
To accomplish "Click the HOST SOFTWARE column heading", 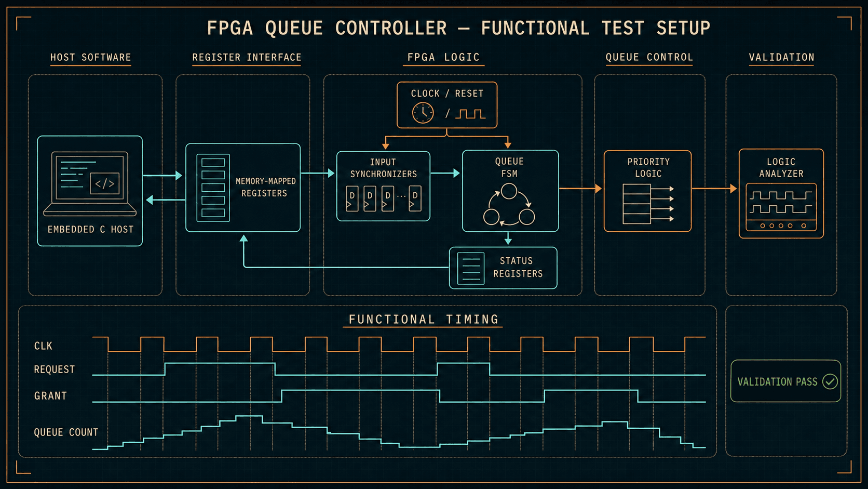I will pos(91,57).
